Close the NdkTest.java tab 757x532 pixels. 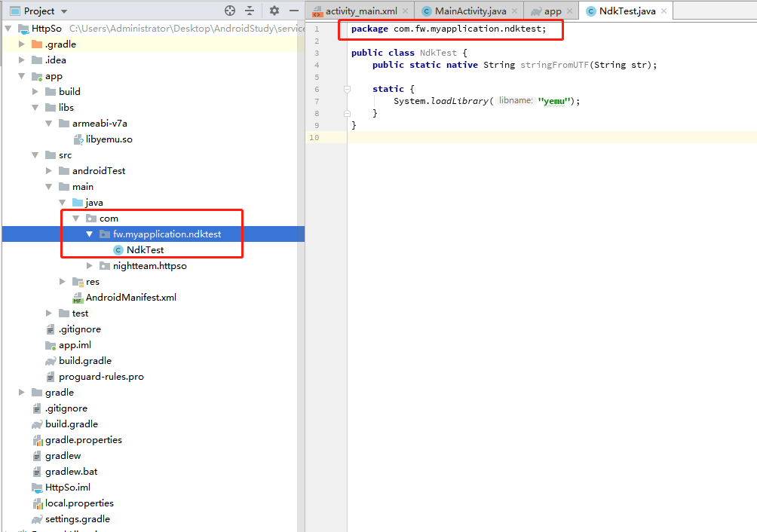(664, 11)
